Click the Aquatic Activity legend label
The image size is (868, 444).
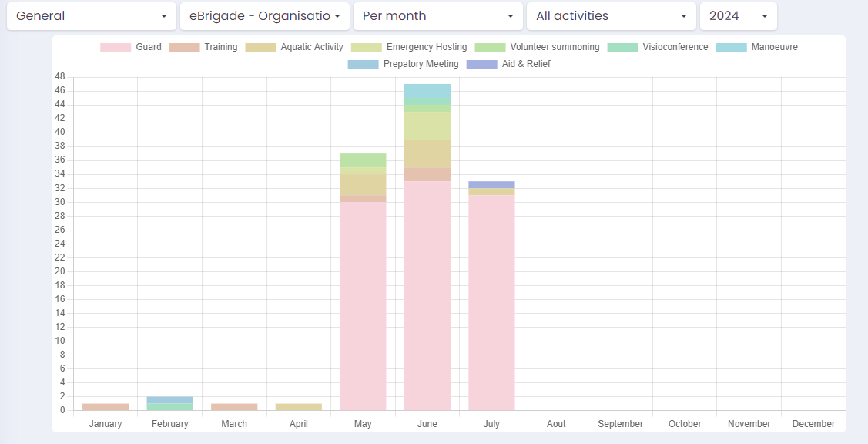312,47
